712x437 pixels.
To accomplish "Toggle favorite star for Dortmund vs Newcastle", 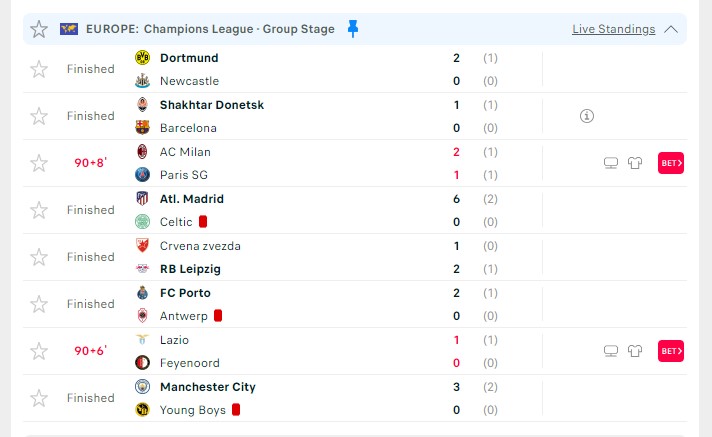I will [39, 69].
